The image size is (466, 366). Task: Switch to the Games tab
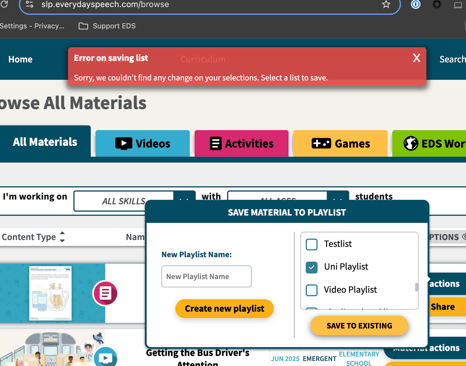pyautogui.click(x=340, y=144)
